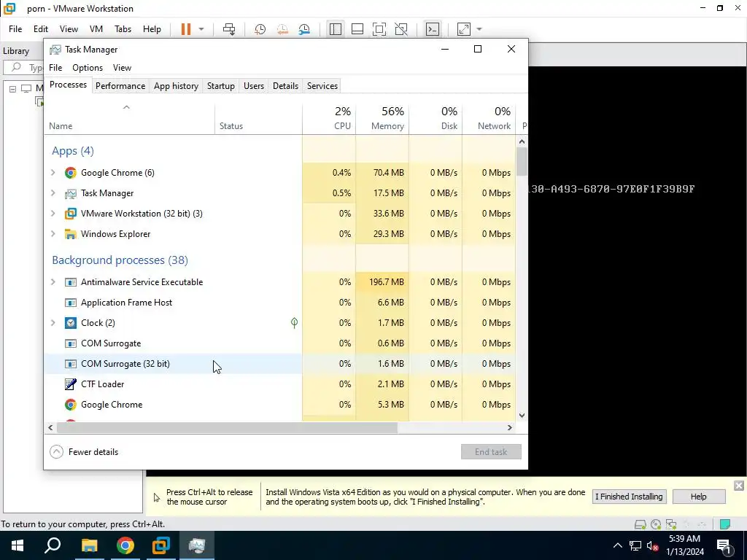Toggle the console view icon
Viewport: 747px width, 560px height.
433,29
